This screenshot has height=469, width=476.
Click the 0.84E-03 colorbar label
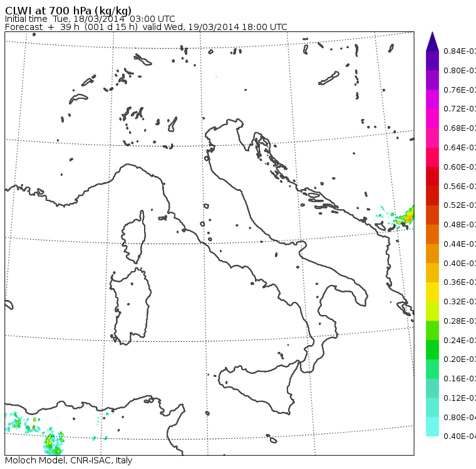[460, 51]
